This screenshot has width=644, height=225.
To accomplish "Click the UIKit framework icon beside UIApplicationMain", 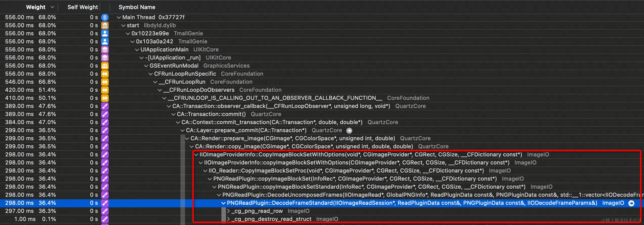I will pyautogui.click(x=105, y=50).
